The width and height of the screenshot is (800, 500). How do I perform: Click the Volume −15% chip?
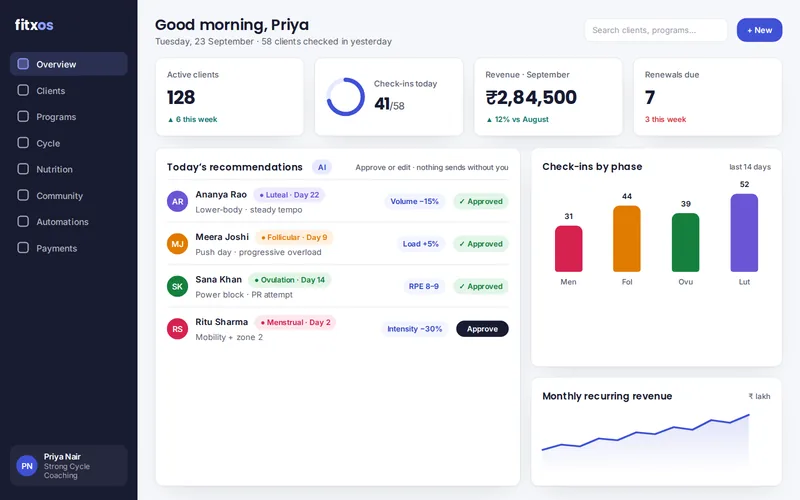click(414, 202)
